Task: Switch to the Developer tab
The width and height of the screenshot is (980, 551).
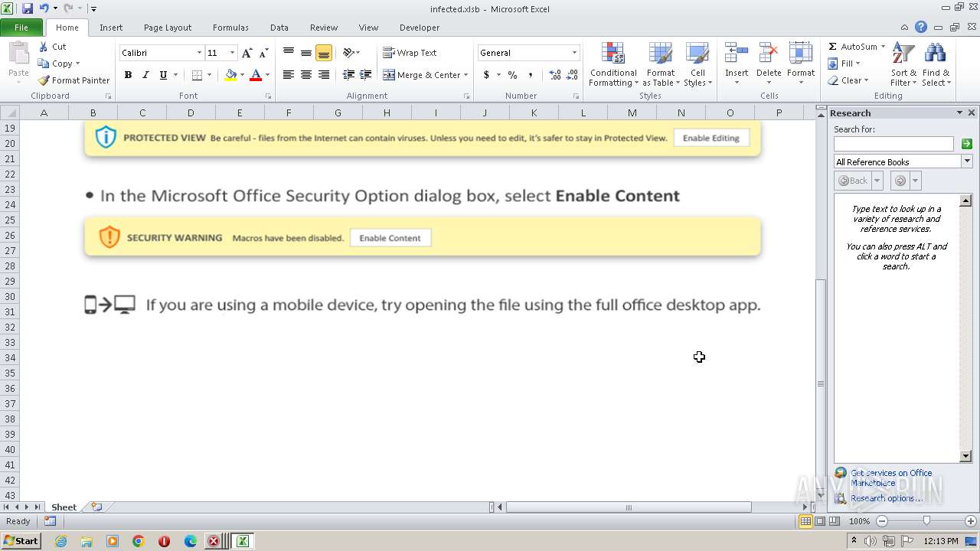Action: pos(420,28)
